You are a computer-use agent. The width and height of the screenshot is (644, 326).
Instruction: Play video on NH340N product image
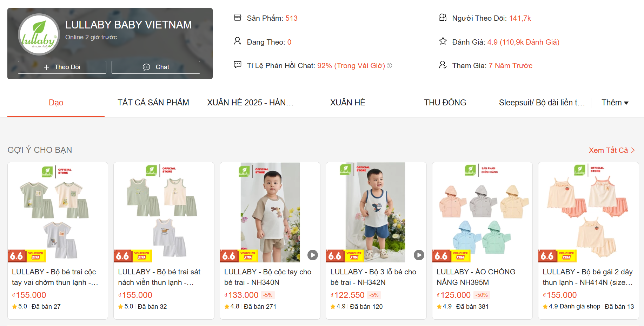tap(313, 255)
